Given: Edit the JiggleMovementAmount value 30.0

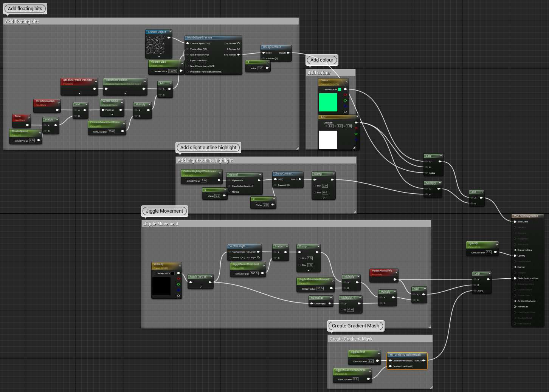Looking at the screenshot, I should (x=320, y=289).
